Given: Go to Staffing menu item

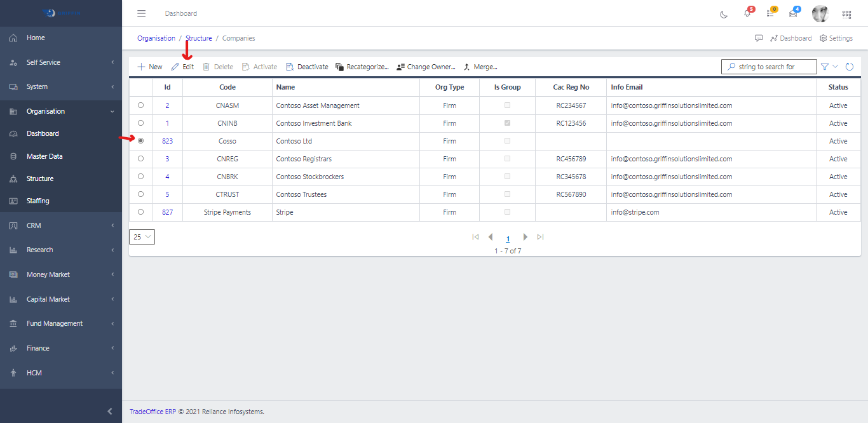Looking at the screenshot, I should (37, 201).
